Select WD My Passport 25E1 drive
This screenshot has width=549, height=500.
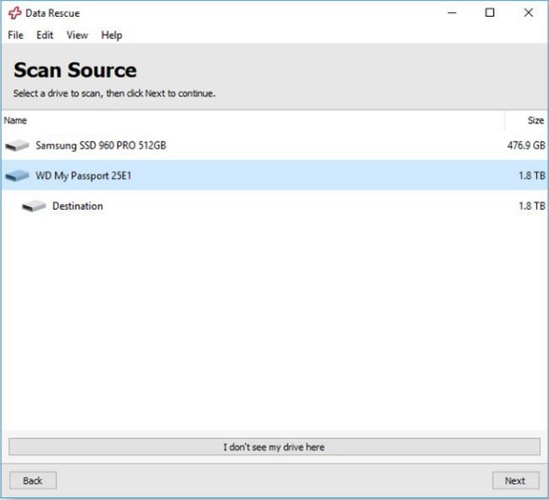point(275,175)
